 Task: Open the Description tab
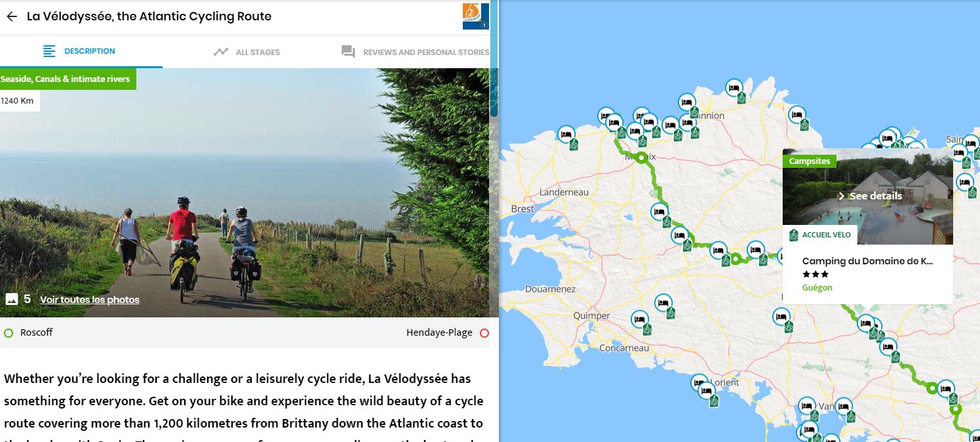[x=79, y=51]
